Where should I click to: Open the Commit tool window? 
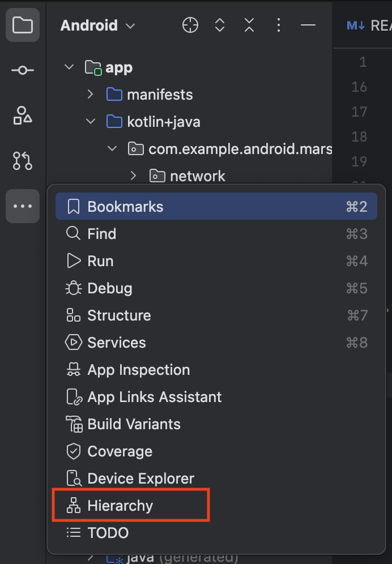pos(23,70)
